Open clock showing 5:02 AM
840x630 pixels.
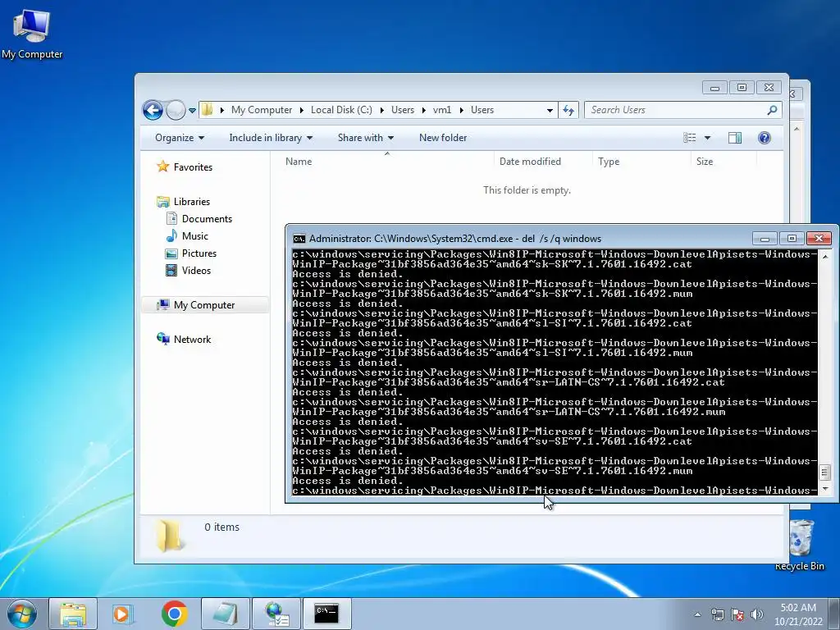pos(798,614)
